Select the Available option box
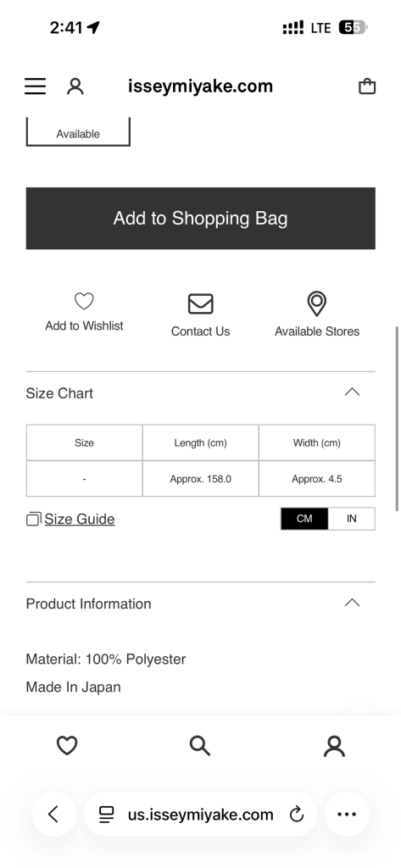The image size is (401, 868). coord(78,131)
